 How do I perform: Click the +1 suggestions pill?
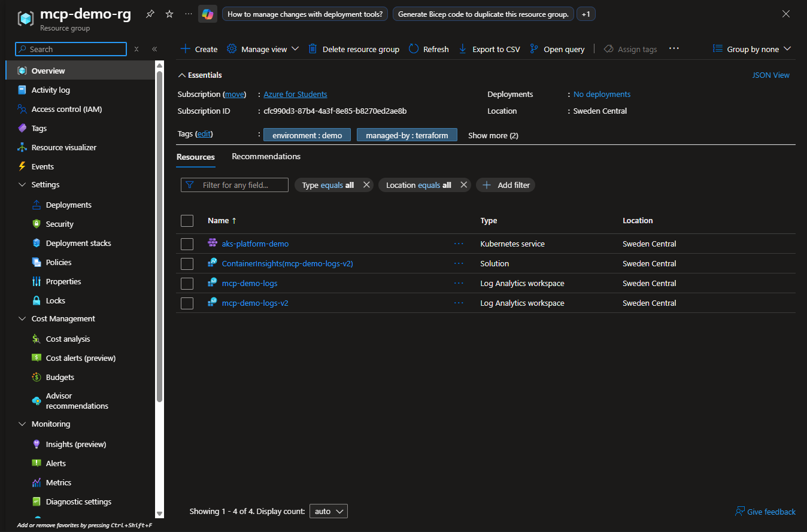pyautogui.click(x=586, y=14)
